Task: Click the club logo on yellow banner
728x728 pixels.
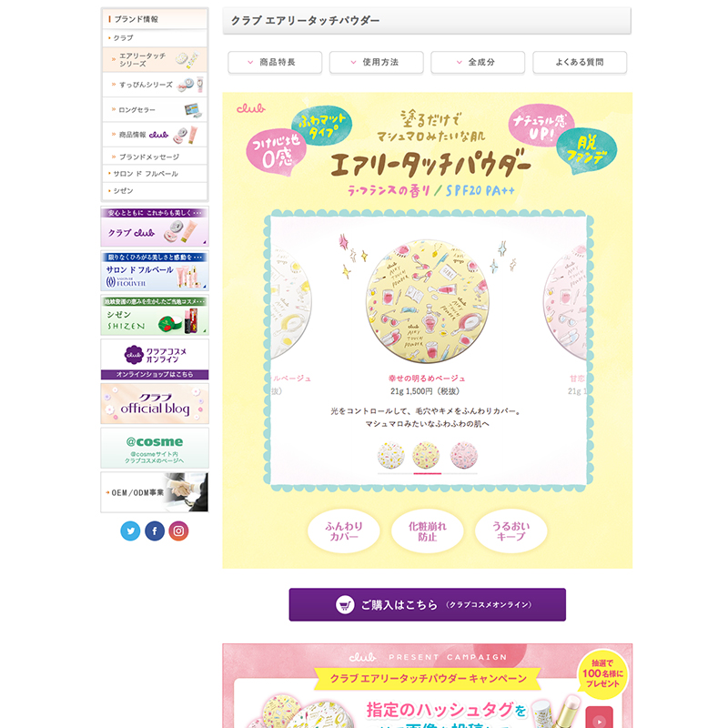Action: 251,108
